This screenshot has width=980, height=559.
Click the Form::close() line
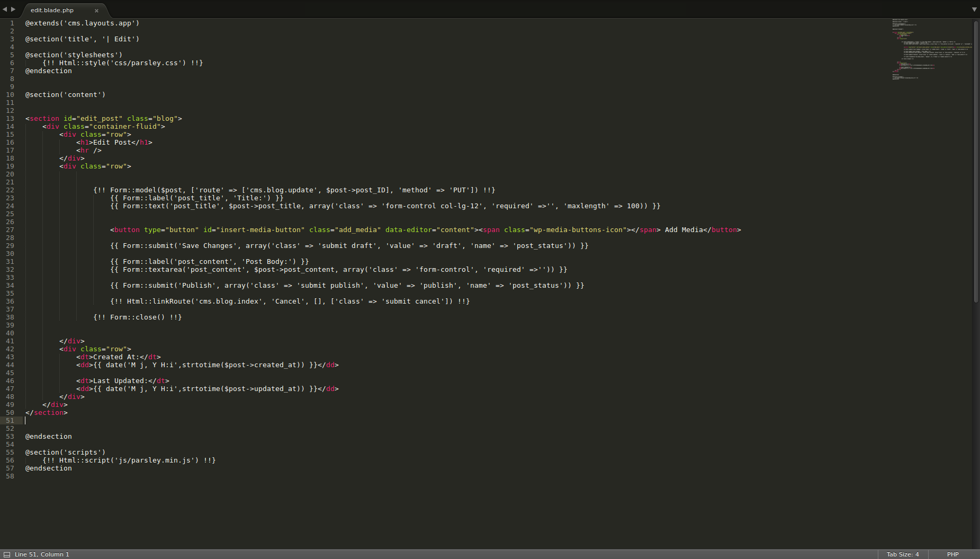click(x=138, y=317)
